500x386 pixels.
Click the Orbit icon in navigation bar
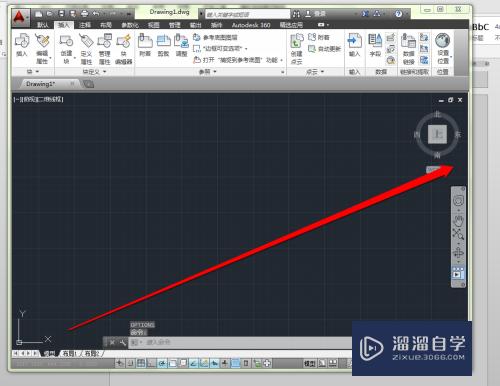(458, 253)
